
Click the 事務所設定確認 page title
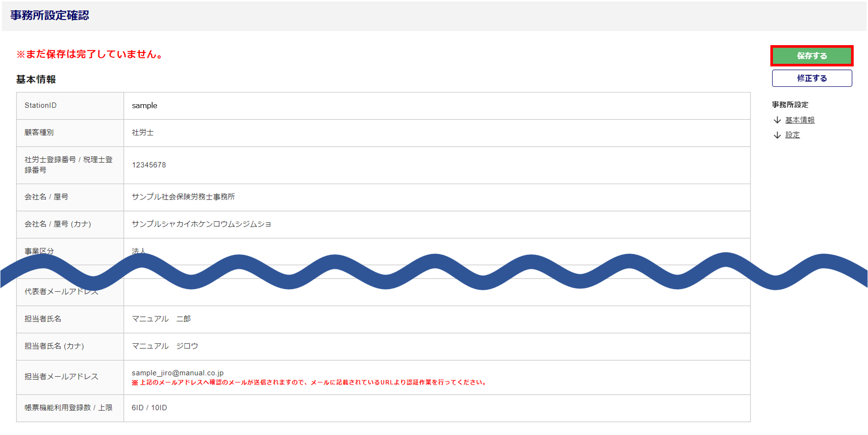pos(49,15)
